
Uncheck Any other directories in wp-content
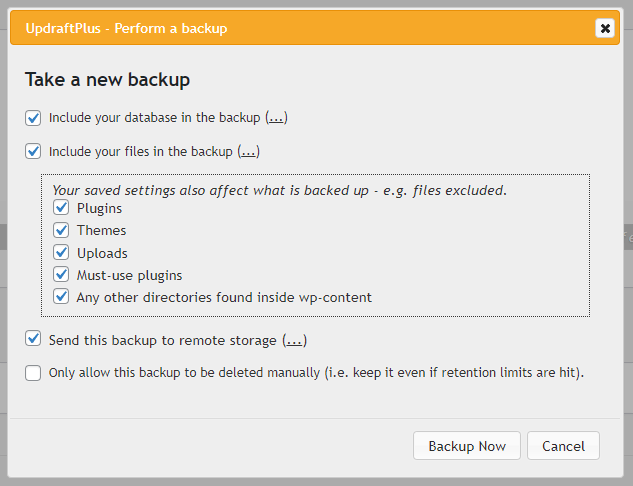click(62, 297)
